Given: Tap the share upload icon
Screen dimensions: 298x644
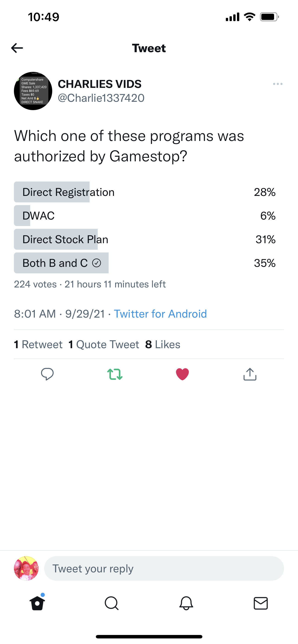Looking at the screenshot, I should [x=250, y=374].
